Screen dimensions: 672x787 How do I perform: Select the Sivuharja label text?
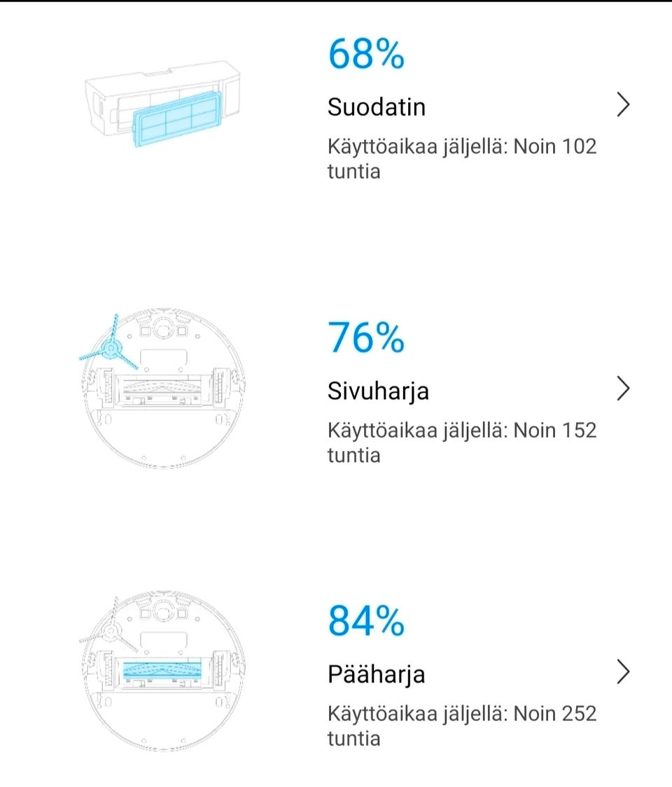(x=378, y=391)
